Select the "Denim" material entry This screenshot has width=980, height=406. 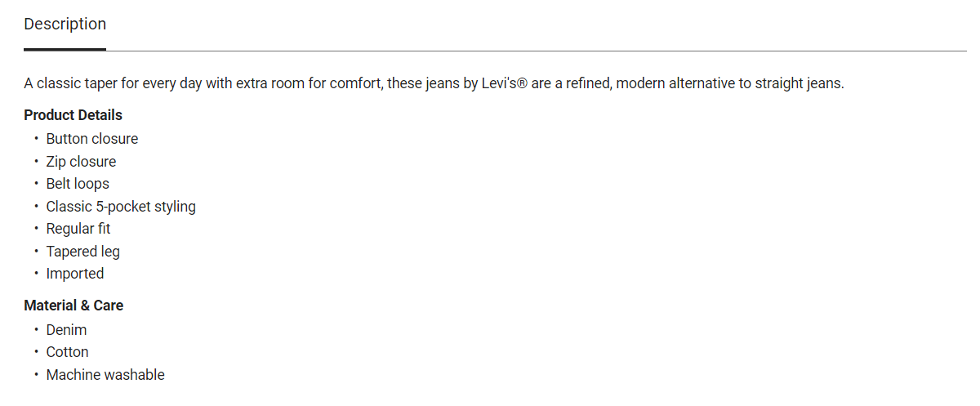pos(66,330)
